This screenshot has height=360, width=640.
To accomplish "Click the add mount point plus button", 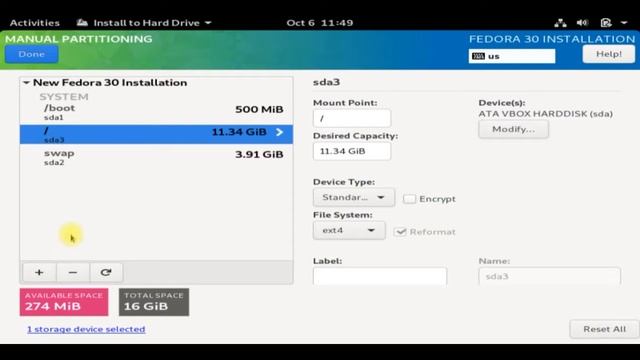I will pos(39,272).
